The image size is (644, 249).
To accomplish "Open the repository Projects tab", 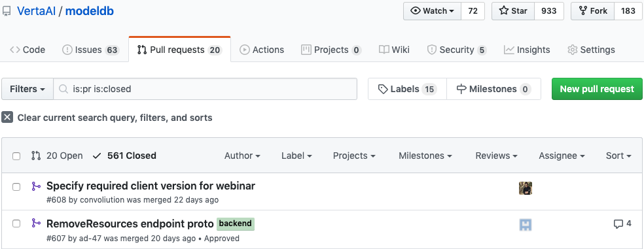I will (x=331, y=50).
